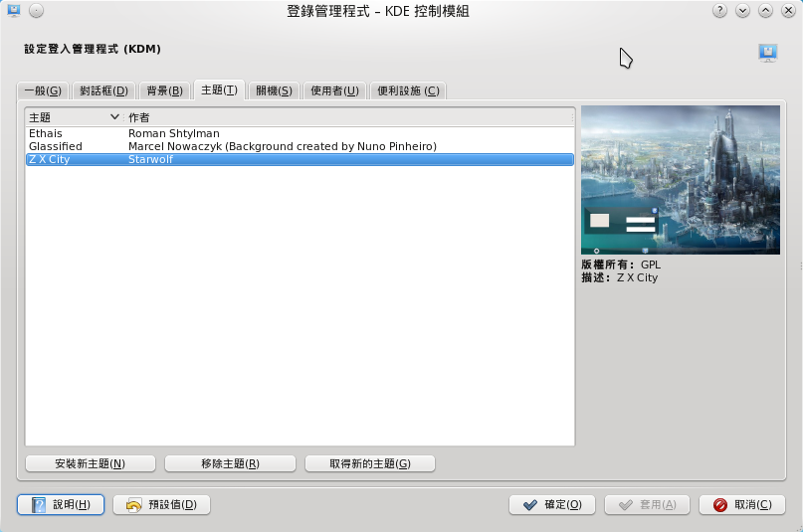Click the 作者 column header

tap(348, 117)
